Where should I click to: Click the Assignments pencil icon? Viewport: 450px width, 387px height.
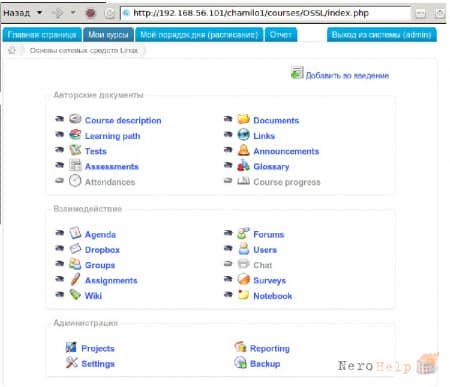[75, 279]
